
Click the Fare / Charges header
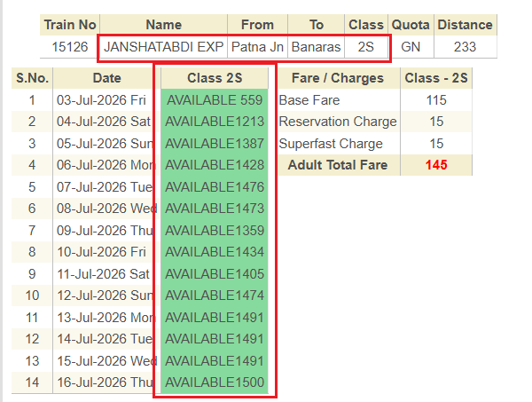pos(338,78)
